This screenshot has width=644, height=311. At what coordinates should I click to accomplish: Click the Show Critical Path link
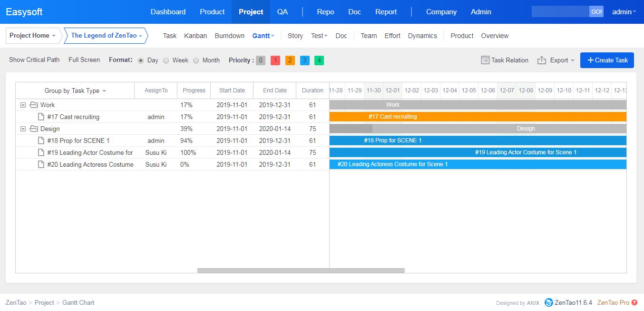tap(34, 60)
